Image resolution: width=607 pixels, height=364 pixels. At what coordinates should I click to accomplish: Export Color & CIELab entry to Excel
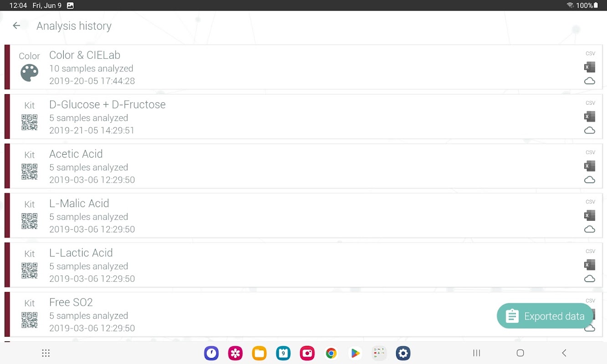(589, 67)
